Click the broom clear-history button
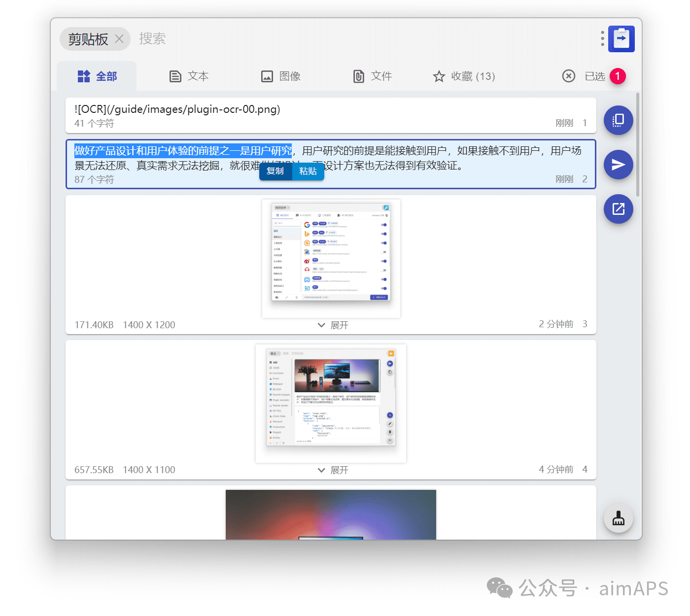The image size is (690, 616). pyautogui.click(x=618, y=518)
